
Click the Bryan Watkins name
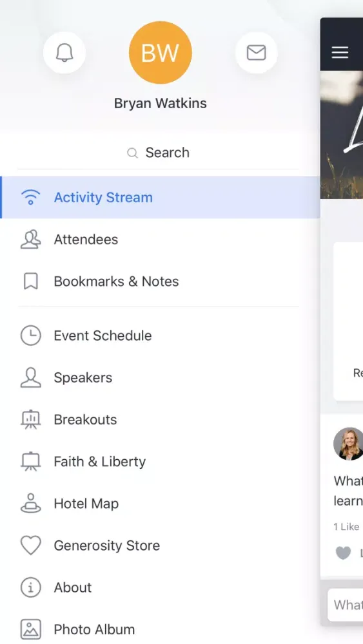pos(161,103)
